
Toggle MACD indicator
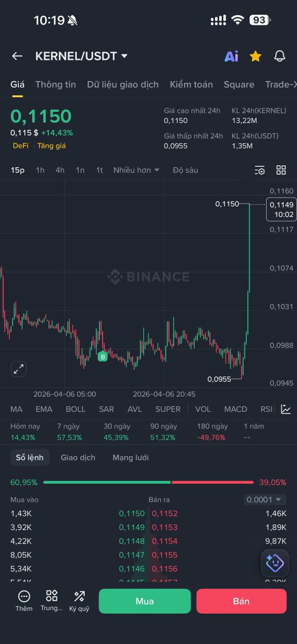[236, 409]
